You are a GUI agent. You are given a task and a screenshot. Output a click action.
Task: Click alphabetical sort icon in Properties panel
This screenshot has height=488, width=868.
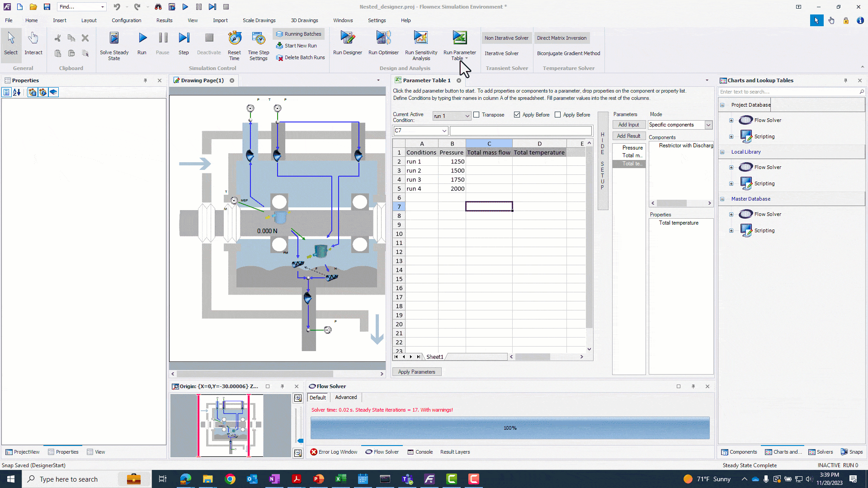[x=17, y=92]
